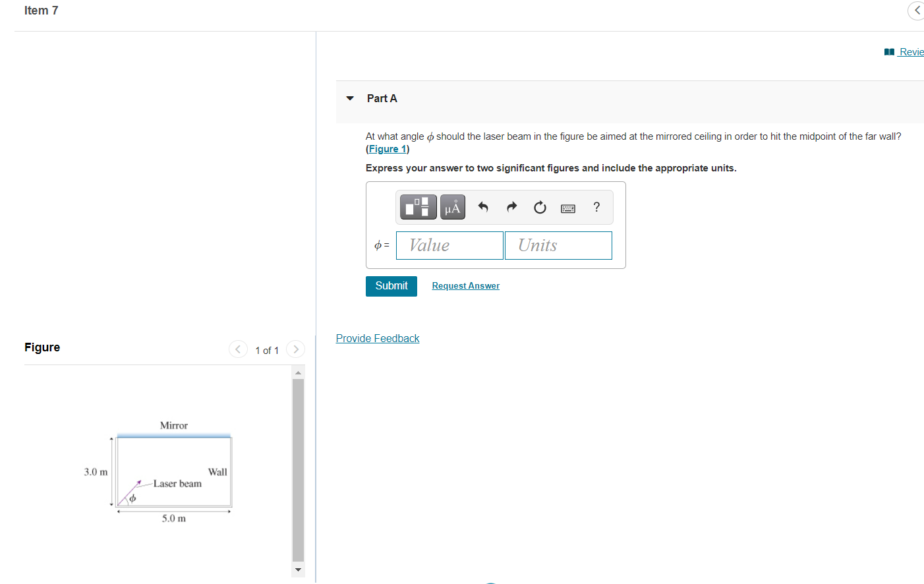The image size is (924, 584).
Task: Open the Greek symbols µÅ palette
Action: point(453,207)
